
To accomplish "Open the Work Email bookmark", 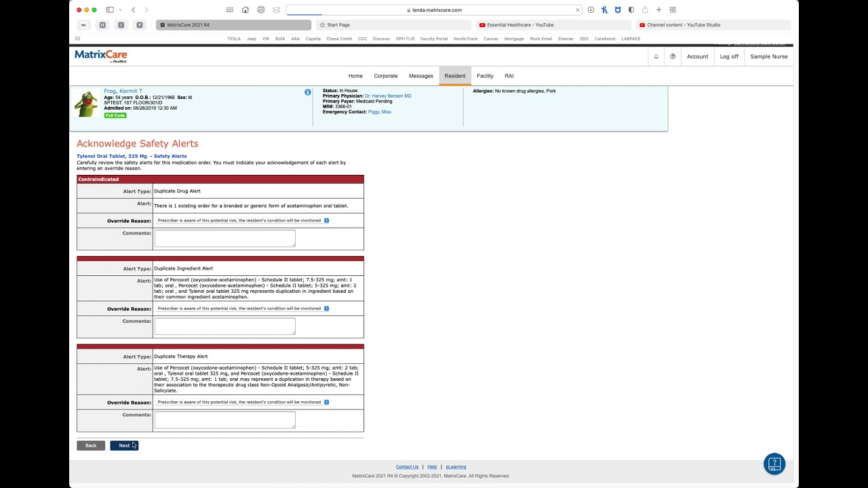I will coord(541,39).
